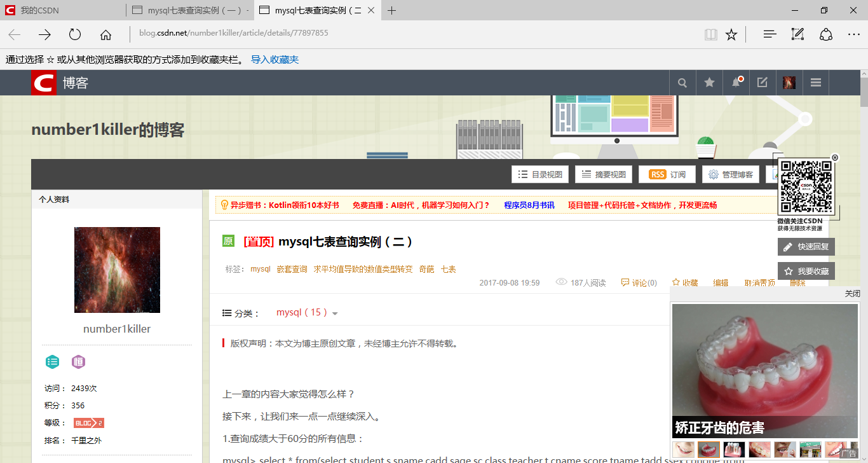
Task: Open notifications bell icon
Action: [x=736, y=83]
